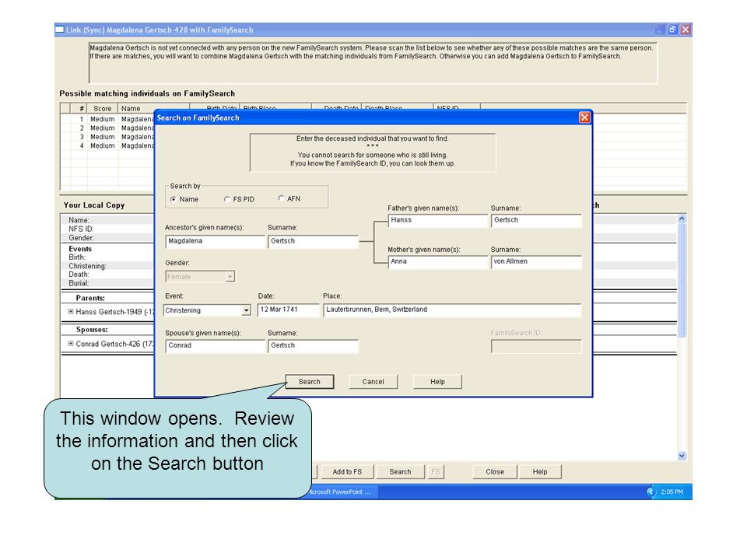Select the AFN search option

pos(281,198)
